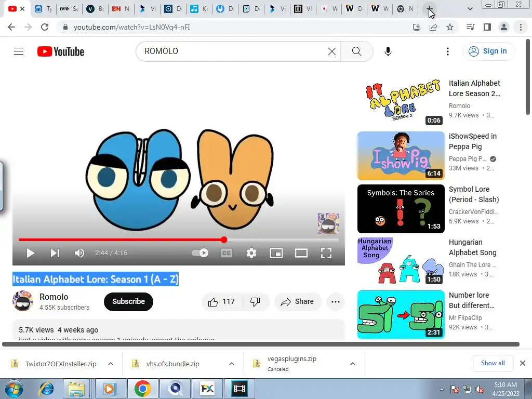Open the Romolo channel name link
This screenshot has height=399, width=532.
54,297
